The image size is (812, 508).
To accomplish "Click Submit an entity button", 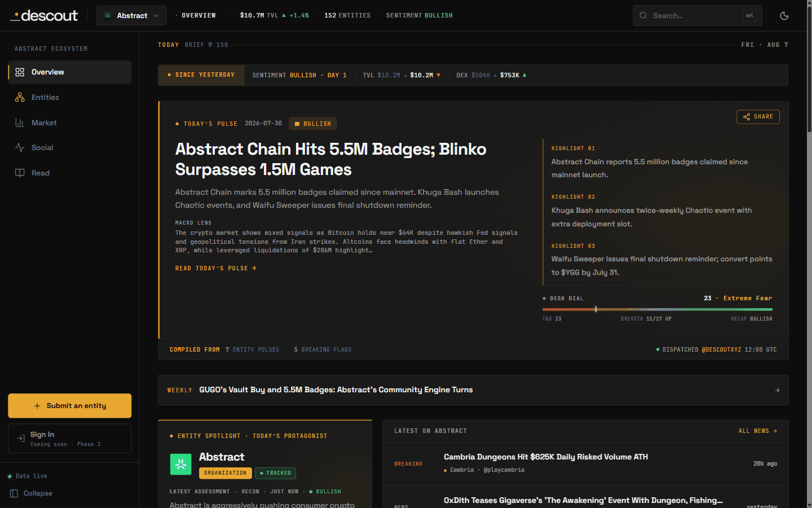I will coord(70,406).
